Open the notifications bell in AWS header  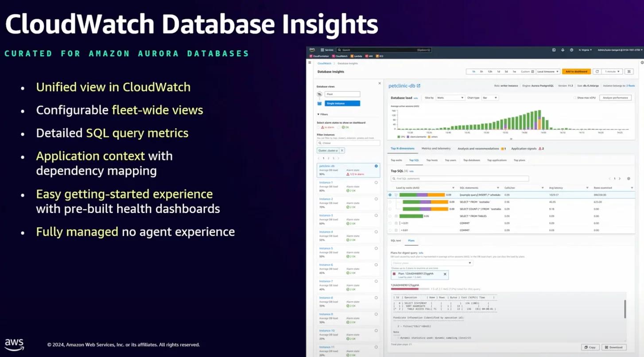pos(563,50)
